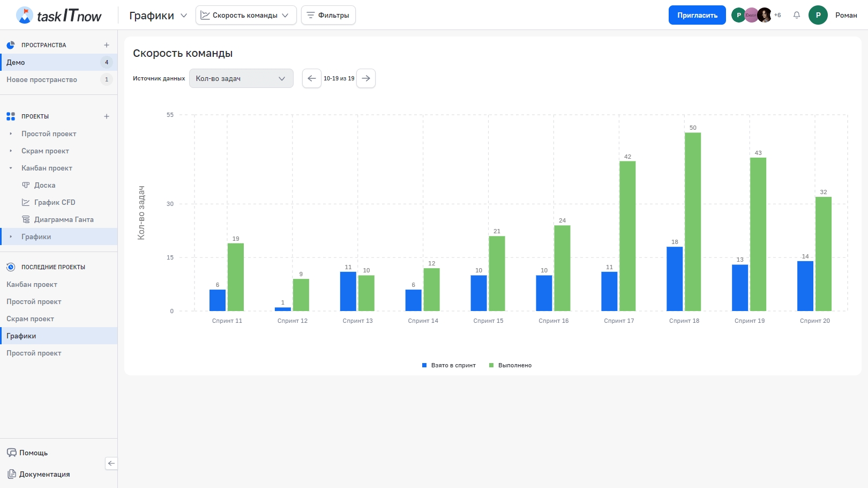Add a new project with plus icon
The width and height of the screenshot is (868, 488).
coord(107,116)
